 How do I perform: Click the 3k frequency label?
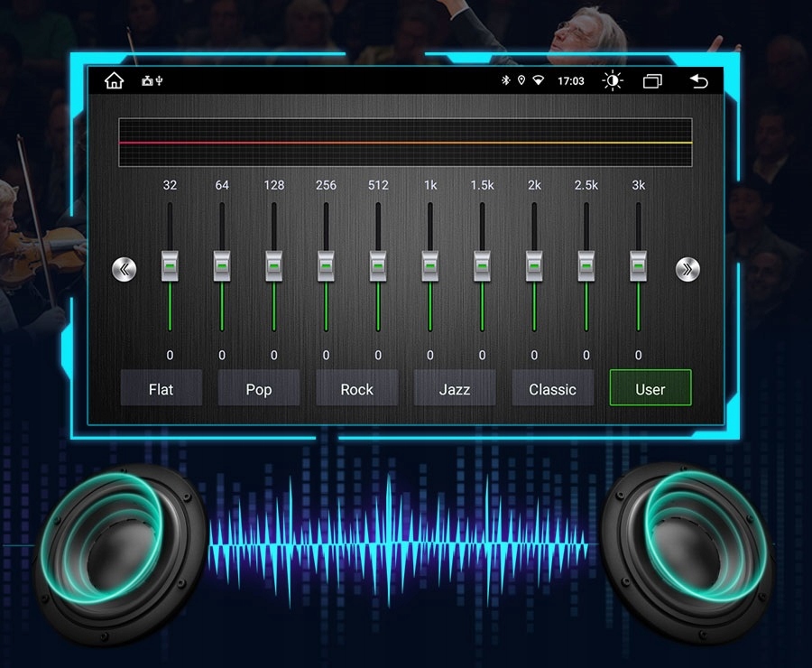638,185
